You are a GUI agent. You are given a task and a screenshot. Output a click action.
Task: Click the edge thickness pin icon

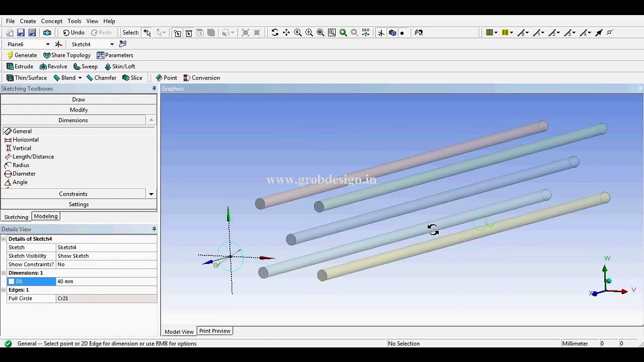pos(599,33)
